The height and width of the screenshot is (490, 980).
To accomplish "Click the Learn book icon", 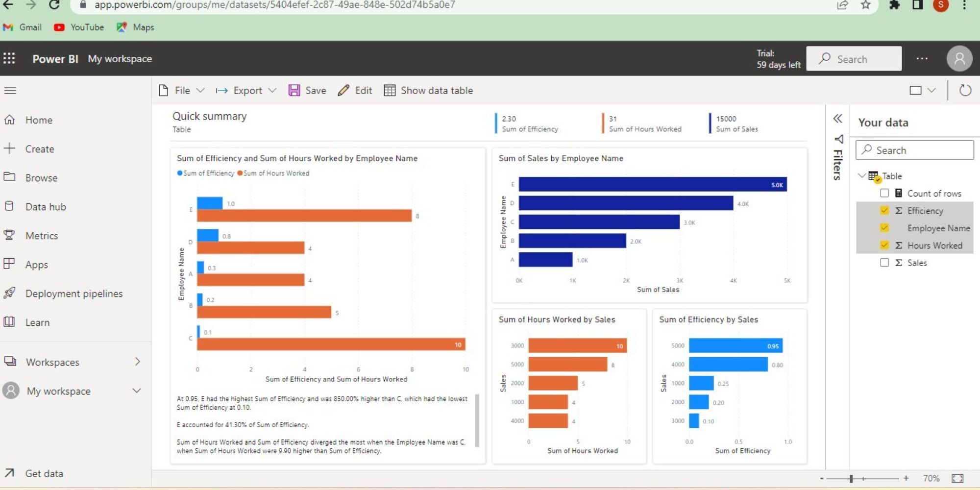I will [9, 322].
